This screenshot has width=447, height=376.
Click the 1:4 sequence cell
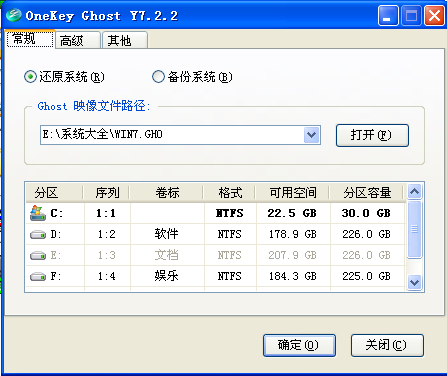[x=107, y=276]
